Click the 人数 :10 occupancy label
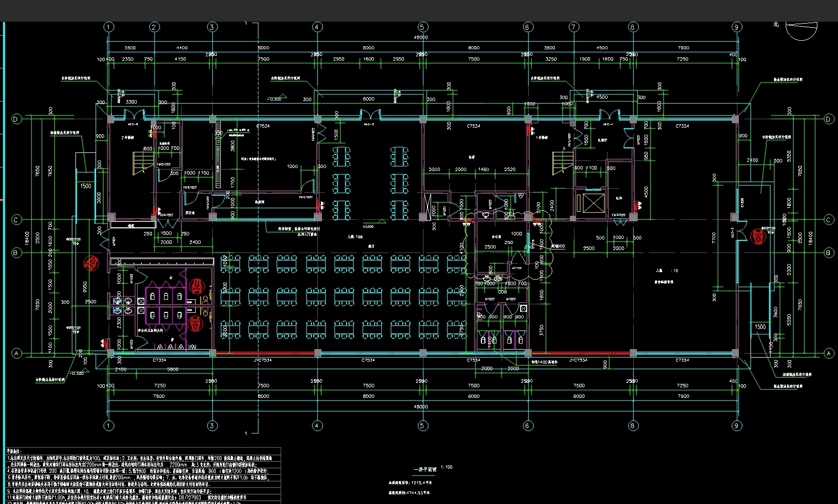The height and width of the screenshot is (504, 838). tap(667, 271)
